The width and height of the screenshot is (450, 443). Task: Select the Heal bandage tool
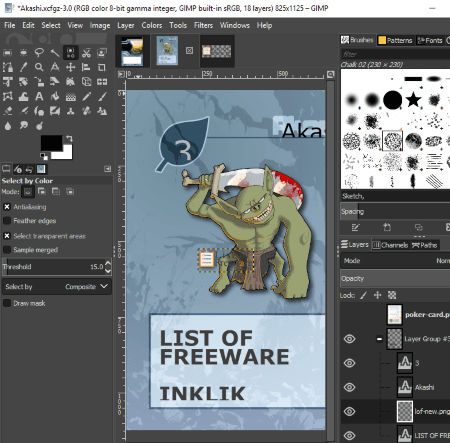click(x=86, y=111)
